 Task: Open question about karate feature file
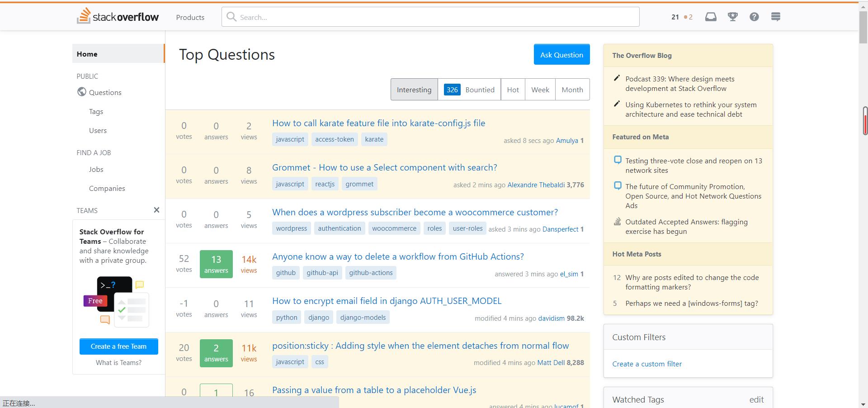[x=378, y=123]
